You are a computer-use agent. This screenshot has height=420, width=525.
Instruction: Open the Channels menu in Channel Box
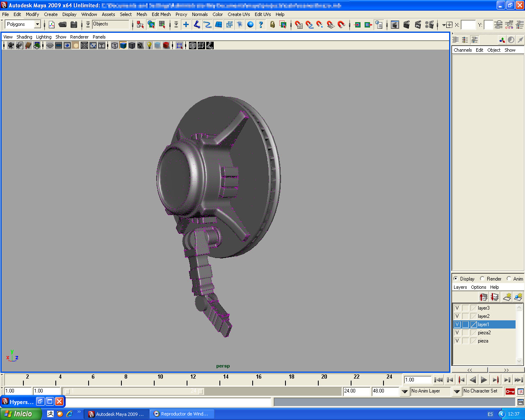pyautogui.click(x=463, y=50)
